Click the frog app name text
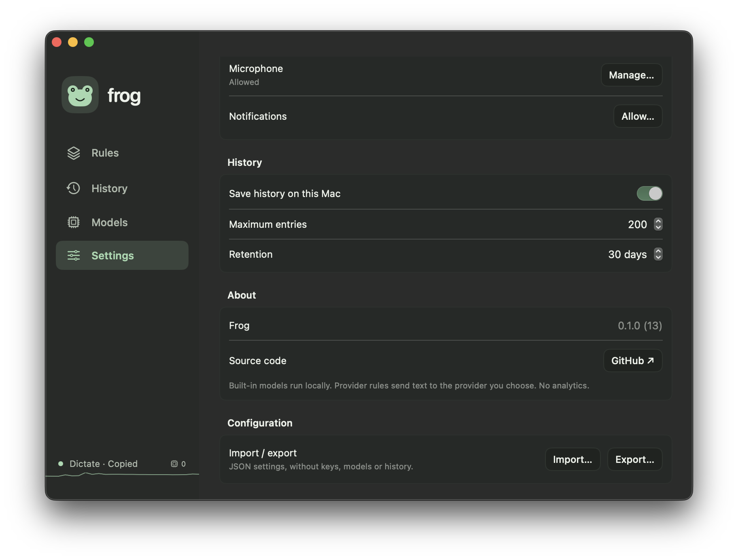Image resolution: width=738 pixels, height=560 pixels. [124, 96]
